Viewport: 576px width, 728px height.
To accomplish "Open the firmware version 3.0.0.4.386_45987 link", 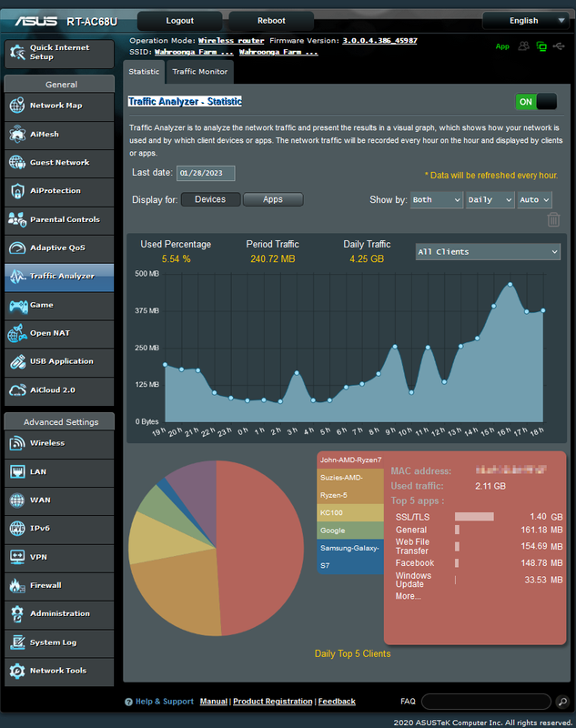I will [x=379, y=40].
